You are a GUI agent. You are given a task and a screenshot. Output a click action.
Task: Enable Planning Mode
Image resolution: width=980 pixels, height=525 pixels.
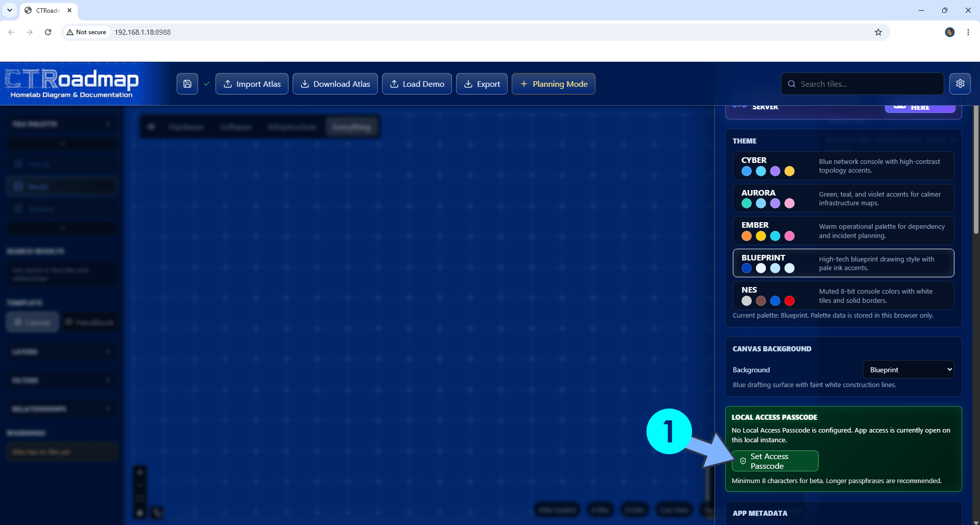(x=554, y=84)
